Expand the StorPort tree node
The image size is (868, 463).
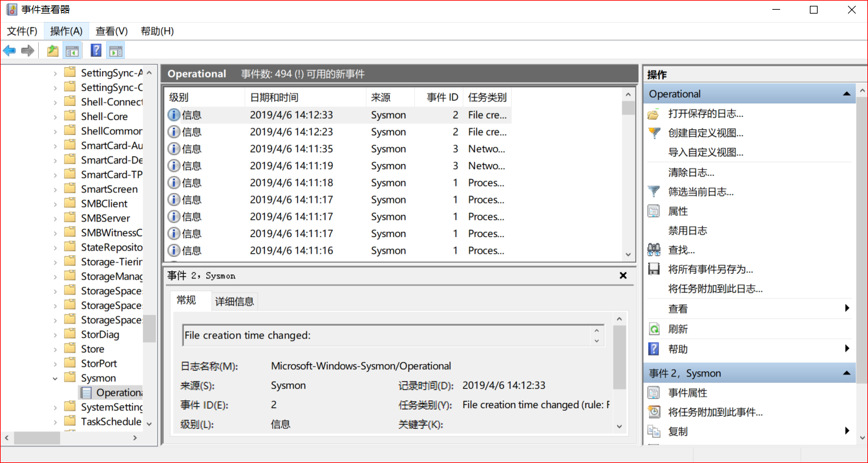55,364
